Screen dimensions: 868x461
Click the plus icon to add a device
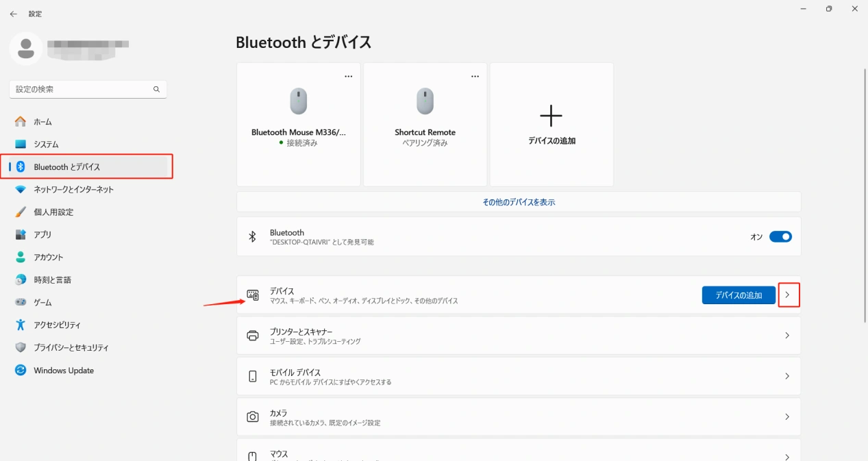point(551,116)
